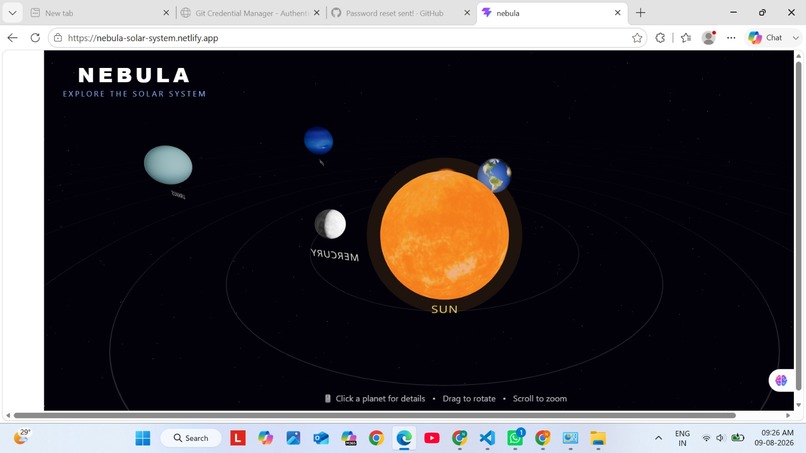Click the 'Click a planet for details' hint
The height and width of the screenshot is (453, 806).
[380, 398]
